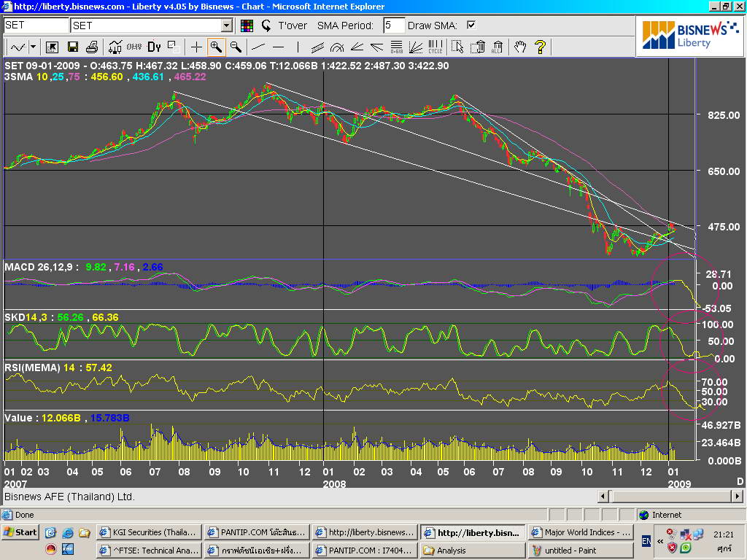The width and height of the screenshot is (747, 560).
Task: Click the Dy daily period icon
Action: [x=154, y=47]
